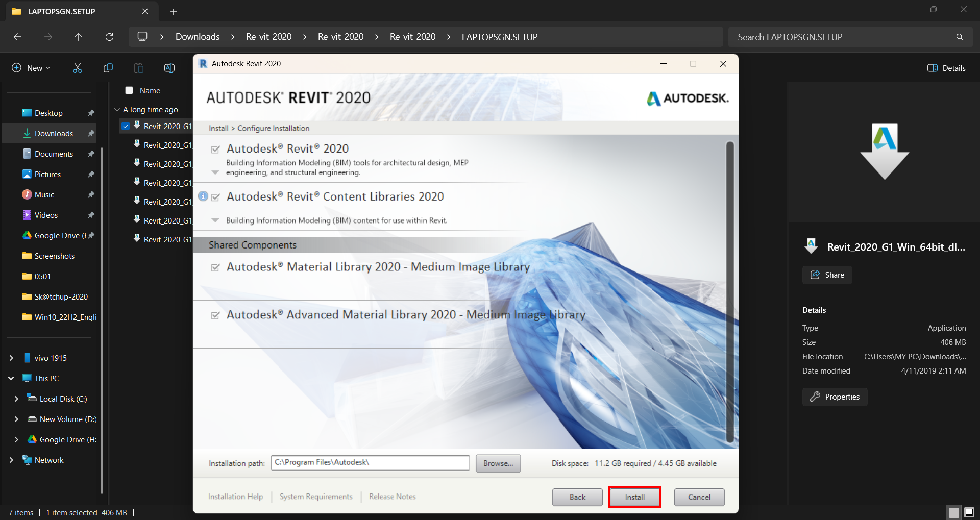
Task: Click the Share icon in the Details pane
Action: click(815, 275)
